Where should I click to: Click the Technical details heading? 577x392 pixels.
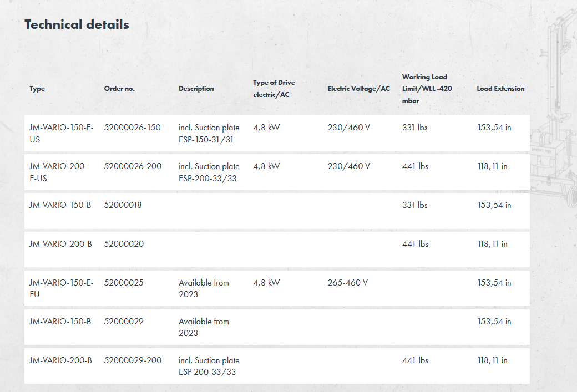pyautogui.click(x=77, y=24)
